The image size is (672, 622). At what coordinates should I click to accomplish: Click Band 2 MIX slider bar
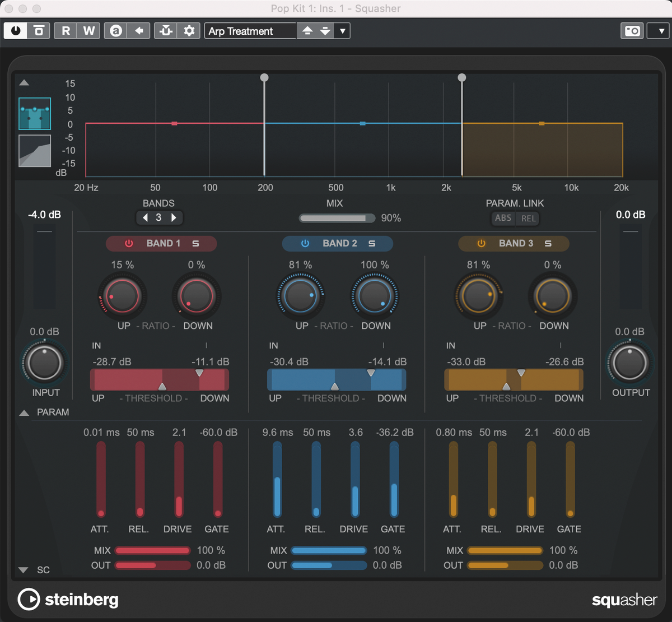(x=329, y=551)
